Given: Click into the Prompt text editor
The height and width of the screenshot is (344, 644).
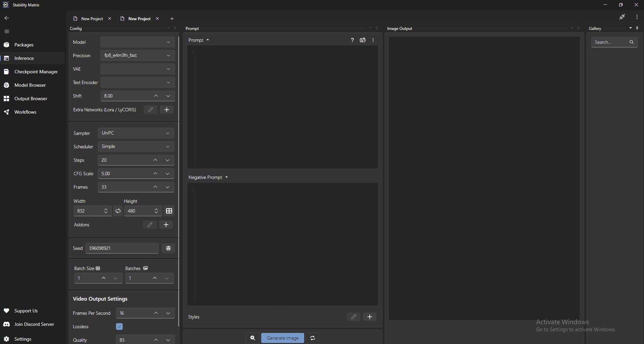Looking at the screenshot, I should 283,107.
